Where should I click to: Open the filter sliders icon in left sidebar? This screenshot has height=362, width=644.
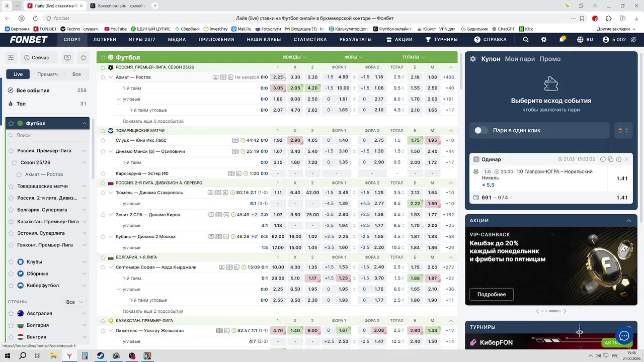tap(11, 58)
